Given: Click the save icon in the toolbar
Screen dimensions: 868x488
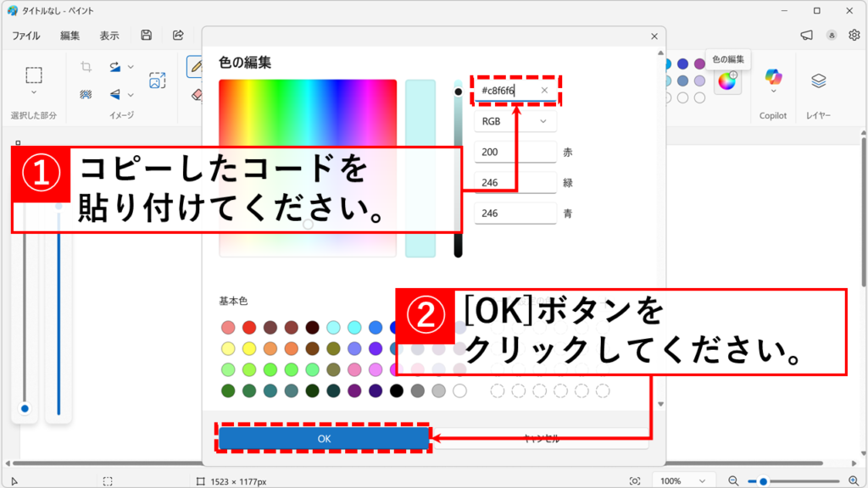Looking at the screenshot, I should tap(145, 35).
